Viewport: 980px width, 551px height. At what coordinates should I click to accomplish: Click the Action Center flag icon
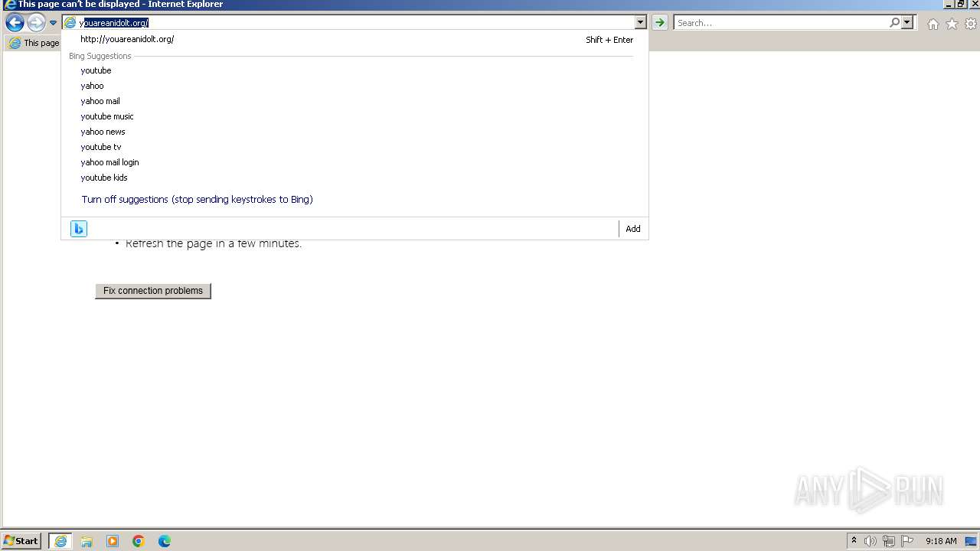click(x=907, y=541)
